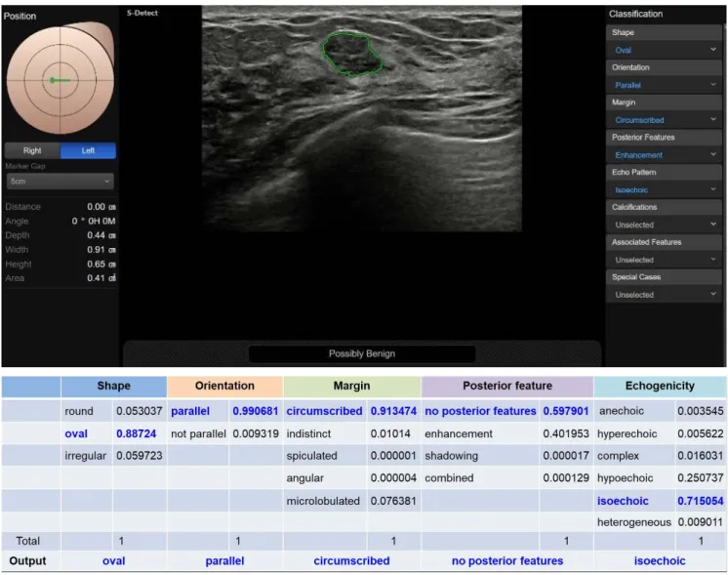Expand Posterior Features dropdown showing Enhancement
Image resolution: width=728 pixels, height=575 pixels.
pos(664,154)
